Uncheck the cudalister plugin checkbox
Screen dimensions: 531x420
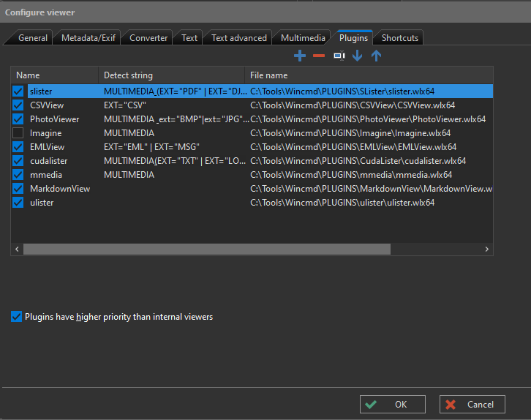[18, 160]
